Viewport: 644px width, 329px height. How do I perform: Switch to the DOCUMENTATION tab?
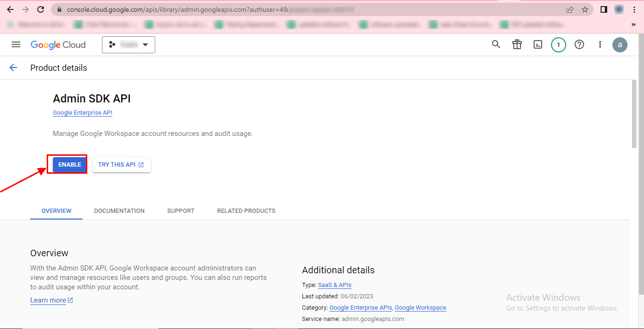pos(119,211)
